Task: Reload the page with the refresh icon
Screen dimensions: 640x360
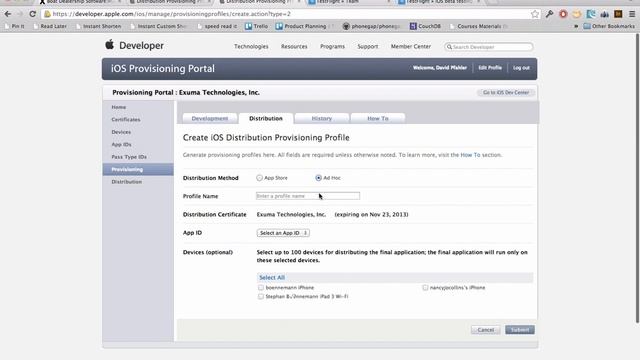Action: [32, 14]
